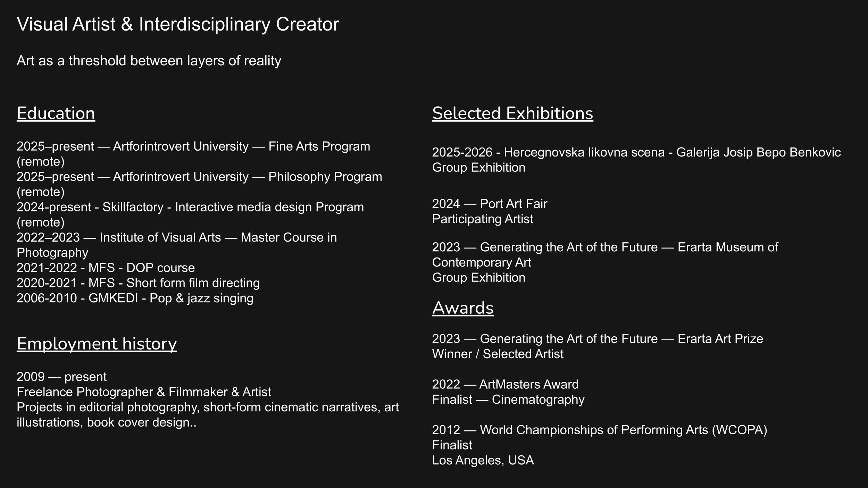Viewport: 868px width, 488px height.
Task: Click the World Championships of Performing Arts line
Action: 599,430
